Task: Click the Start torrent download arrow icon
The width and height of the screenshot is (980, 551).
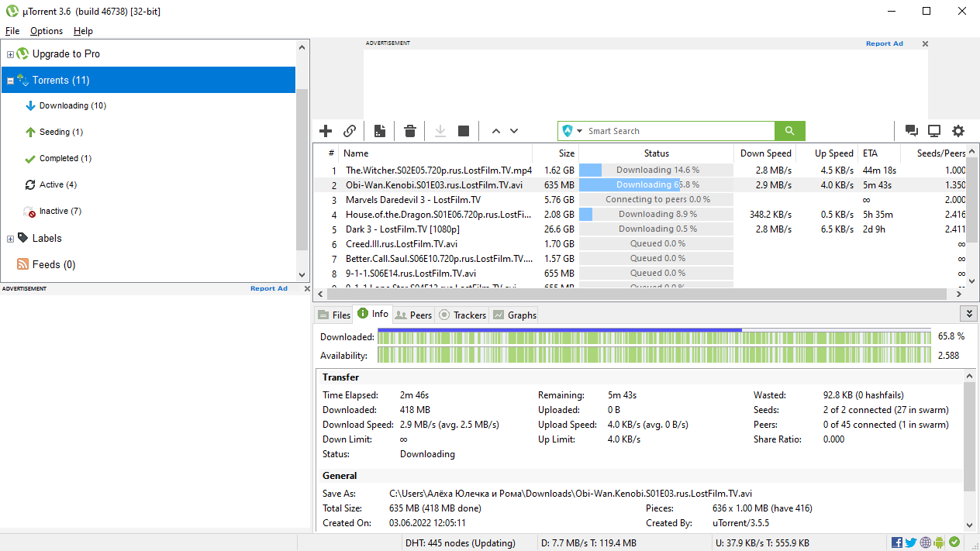Action: pos(440,131)
